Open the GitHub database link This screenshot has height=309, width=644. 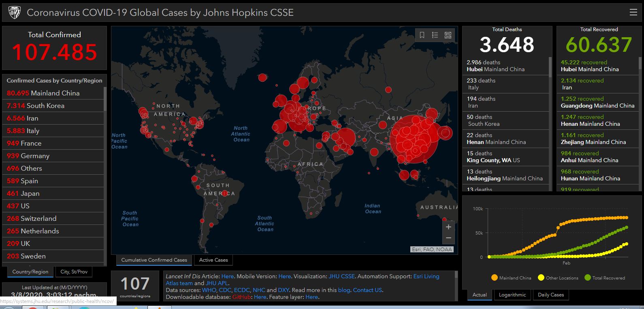pos(241,297)
